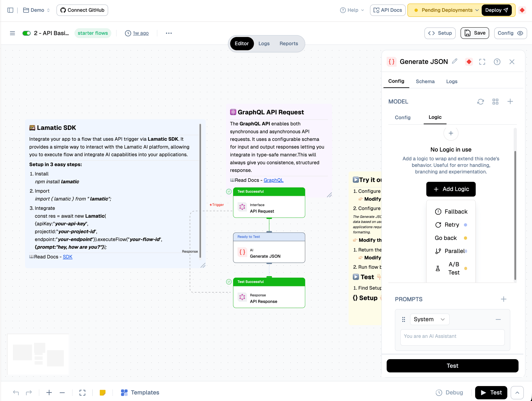
Task: Click the grid icon in MODEL section
Action: tap(495, 102)
